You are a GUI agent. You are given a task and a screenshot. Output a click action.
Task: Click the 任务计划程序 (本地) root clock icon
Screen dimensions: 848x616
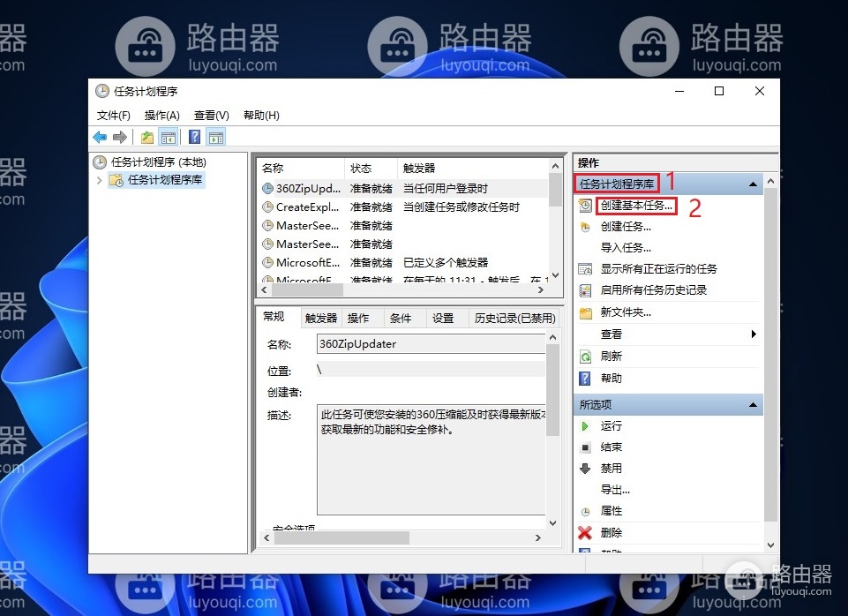coord(100,162)
